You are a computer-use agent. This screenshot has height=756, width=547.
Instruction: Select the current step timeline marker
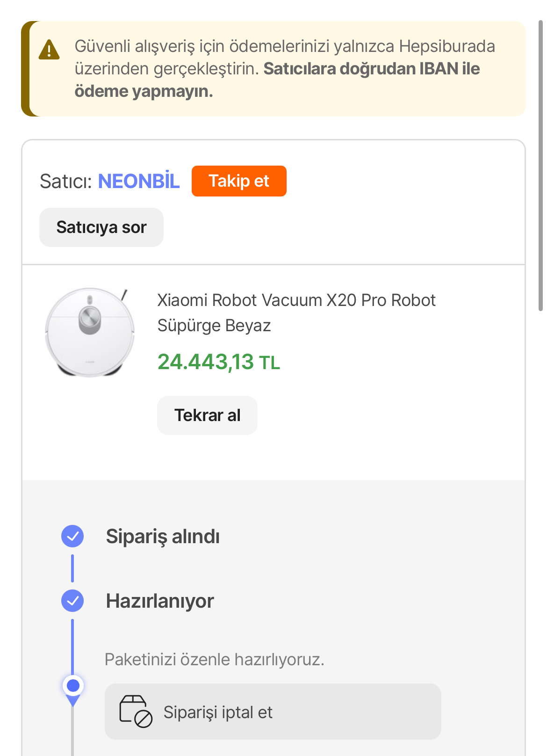73,686
